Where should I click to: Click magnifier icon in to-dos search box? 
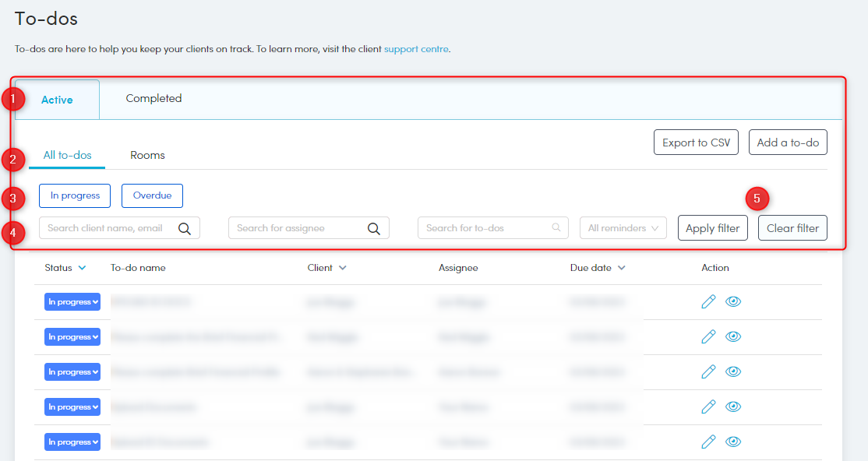tap(556, 228)
